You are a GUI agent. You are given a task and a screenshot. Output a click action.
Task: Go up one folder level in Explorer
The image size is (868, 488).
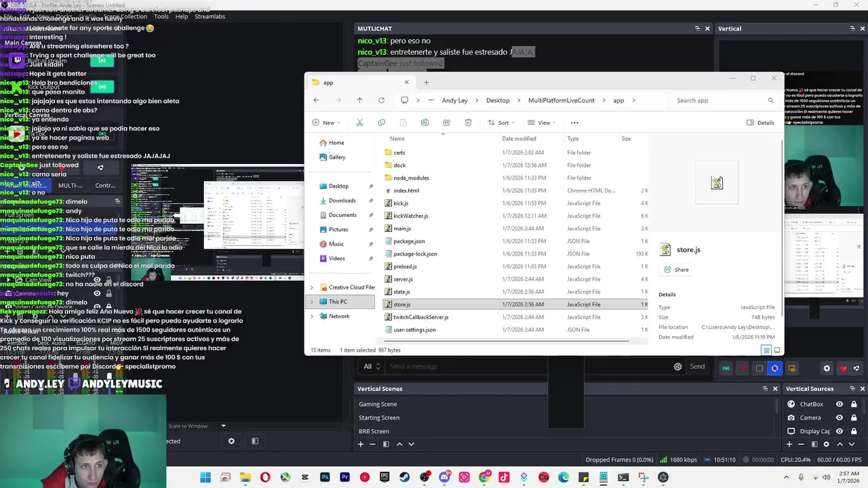coord(359,100)
